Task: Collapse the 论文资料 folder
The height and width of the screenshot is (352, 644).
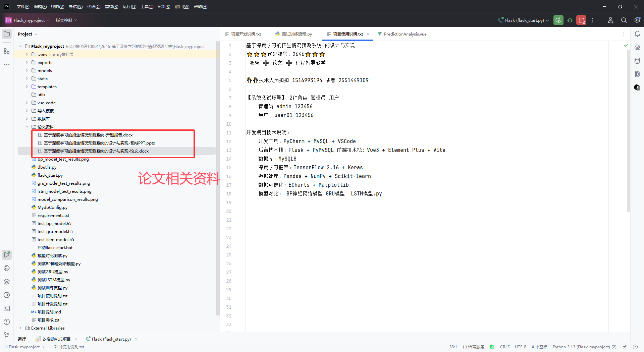Action: [27, 127]
